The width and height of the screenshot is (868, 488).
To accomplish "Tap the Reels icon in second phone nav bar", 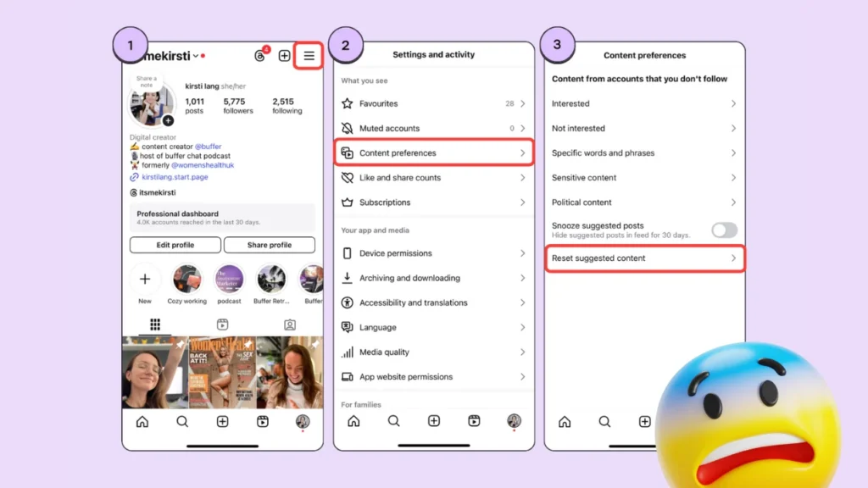I will click(x=474, y=421).
